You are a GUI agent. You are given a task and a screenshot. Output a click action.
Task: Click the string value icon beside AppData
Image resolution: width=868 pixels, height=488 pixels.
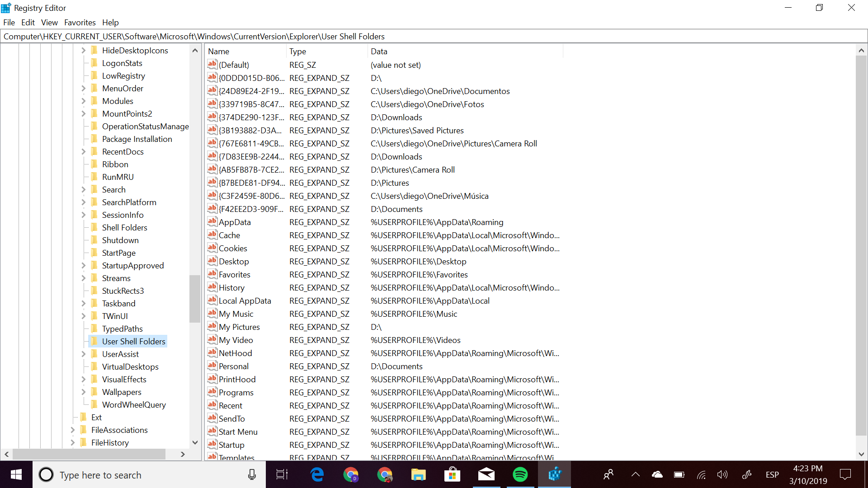click(212, 221)
